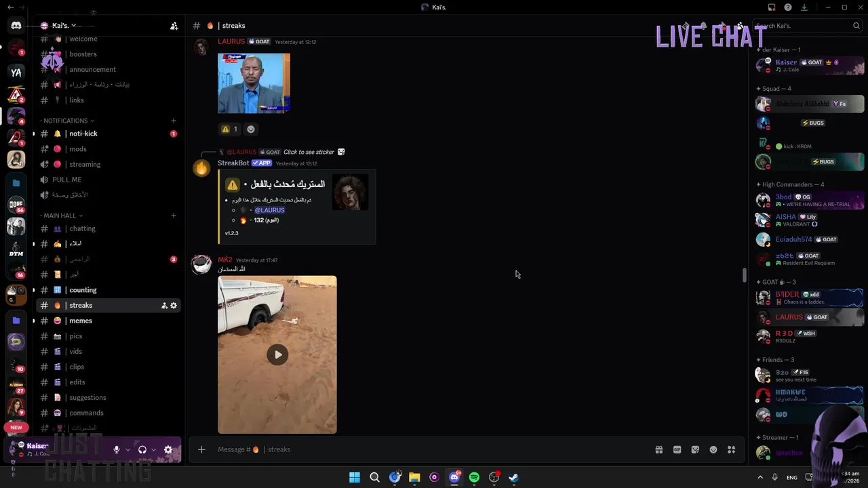The width and height of the screenshot is (868, 488).
Task: Open the pics channel
Action: (x=108, y=336)
